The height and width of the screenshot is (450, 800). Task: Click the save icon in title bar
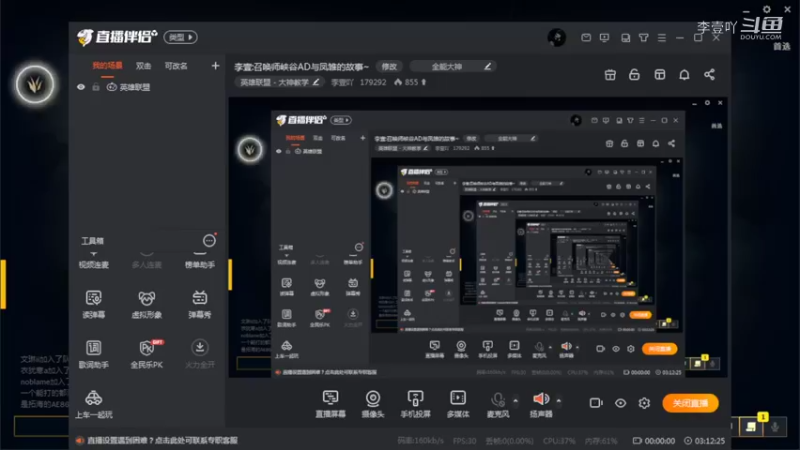pyautogui.click(x=625, y=38)
